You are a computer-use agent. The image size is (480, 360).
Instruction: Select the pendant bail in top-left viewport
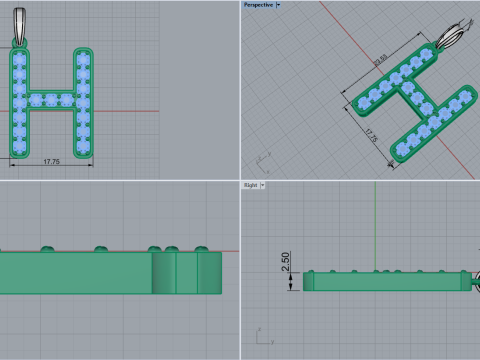19,26
